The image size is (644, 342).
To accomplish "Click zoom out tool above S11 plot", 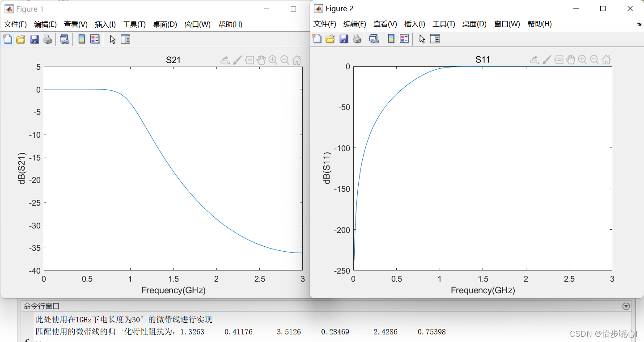I will pos(594,59).
